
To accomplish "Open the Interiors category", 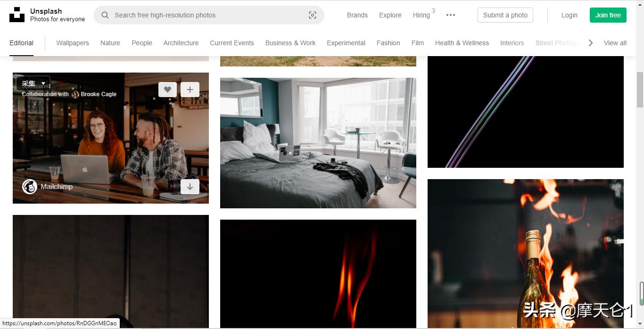I will (x=512, y=43).
